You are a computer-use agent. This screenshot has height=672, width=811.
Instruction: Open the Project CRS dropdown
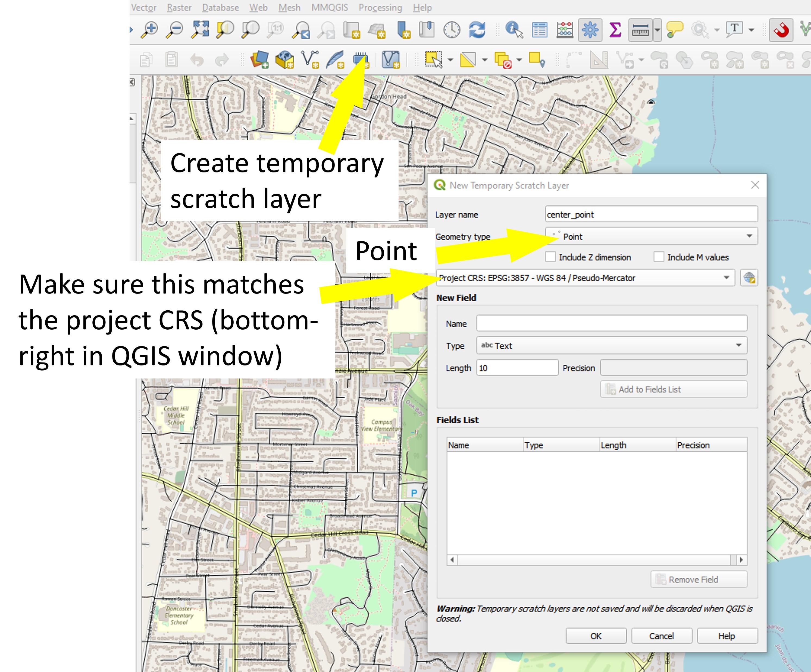point(585,277)
